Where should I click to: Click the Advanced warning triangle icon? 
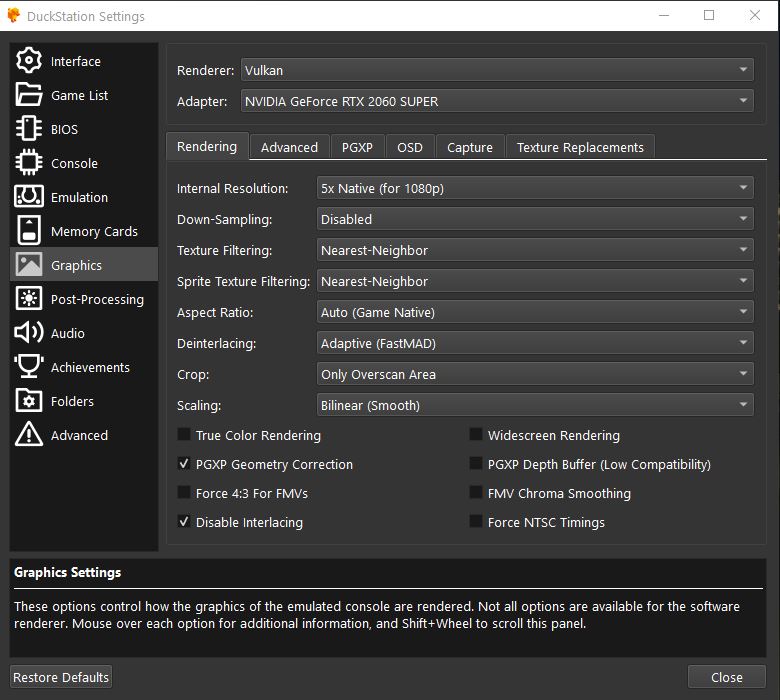click(29, 434)
